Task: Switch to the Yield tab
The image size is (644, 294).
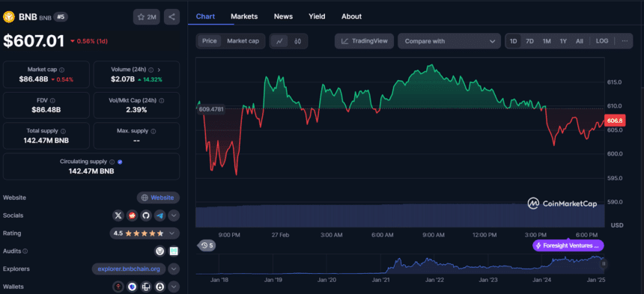Action: click(317, 16)
